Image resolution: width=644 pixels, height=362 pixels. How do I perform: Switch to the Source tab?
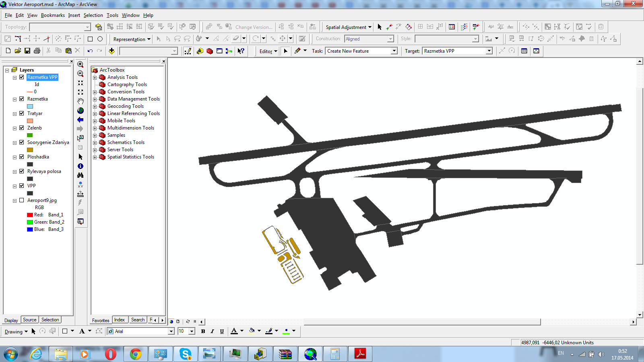[x=29, y=320]
